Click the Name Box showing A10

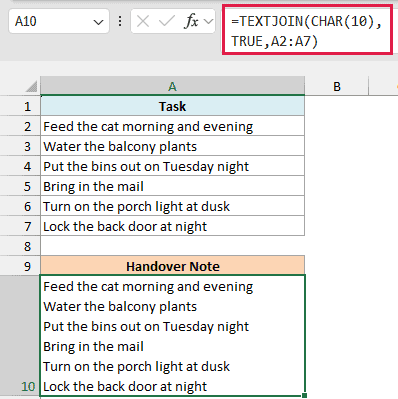click(x=58, y=22)
